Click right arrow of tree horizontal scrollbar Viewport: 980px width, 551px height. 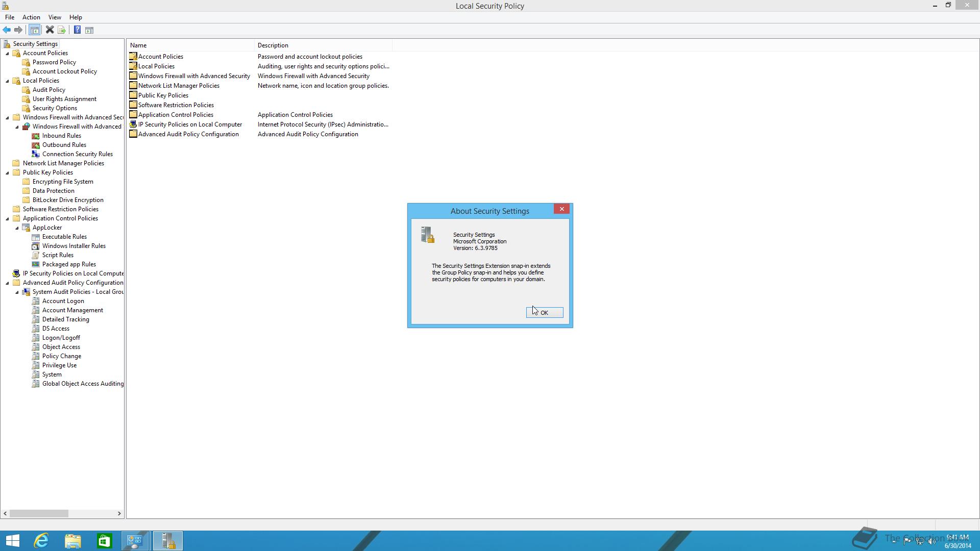(x=119, y=513)
